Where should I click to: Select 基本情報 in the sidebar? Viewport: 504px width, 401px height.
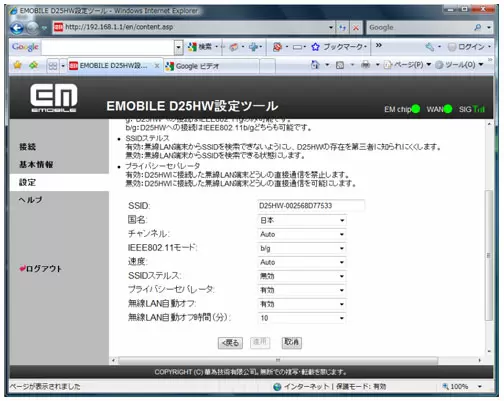coord(36,165)
